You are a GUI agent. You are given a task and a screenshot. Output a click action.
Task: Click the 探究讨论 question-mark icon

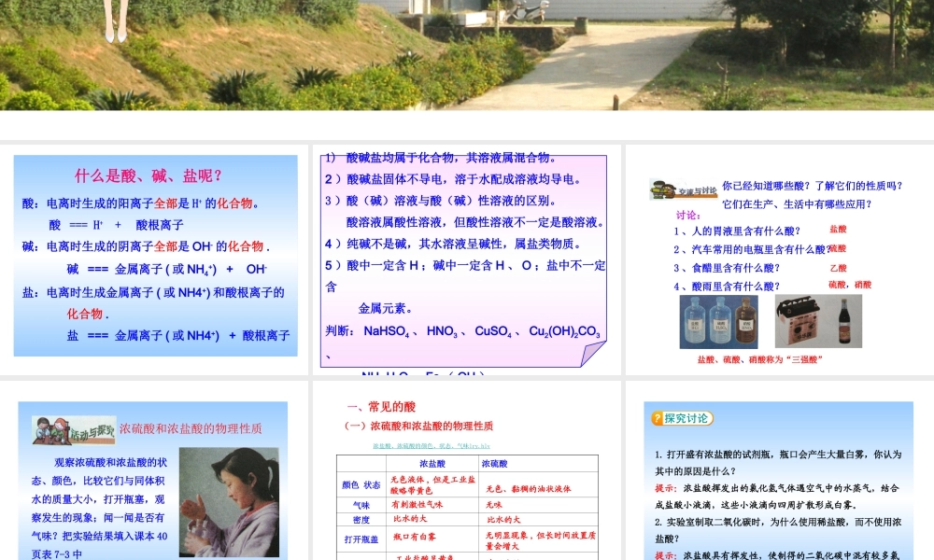[x=658, y=420]
